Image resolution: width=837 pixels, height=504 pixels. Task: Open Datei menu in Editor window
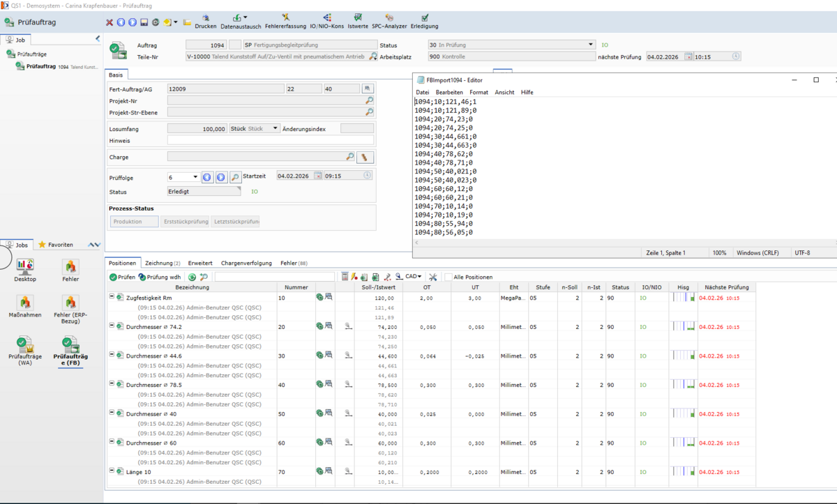(x=423, y=92)
